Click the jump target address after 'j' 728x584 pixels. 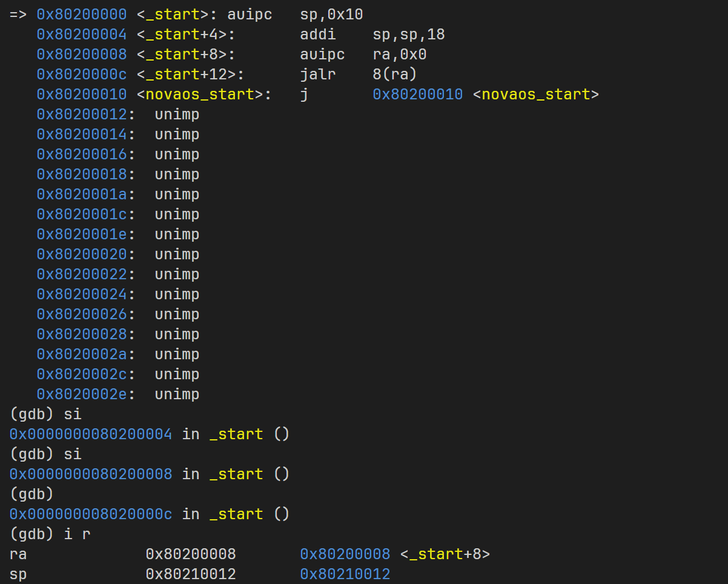click(417, 95)
